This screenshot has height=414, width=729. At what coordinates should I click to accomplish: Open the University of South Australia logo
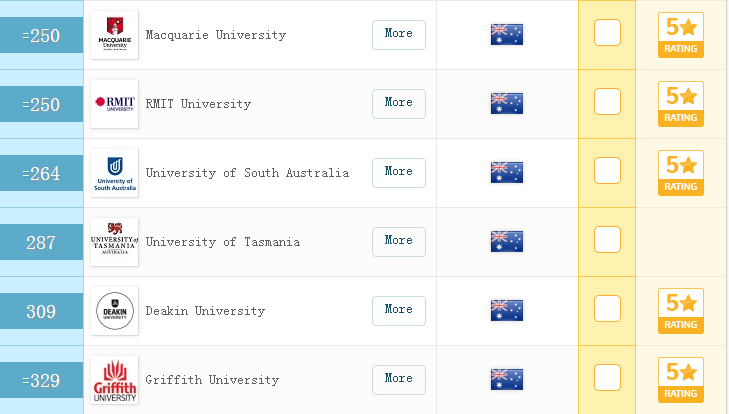pos(114,173)
